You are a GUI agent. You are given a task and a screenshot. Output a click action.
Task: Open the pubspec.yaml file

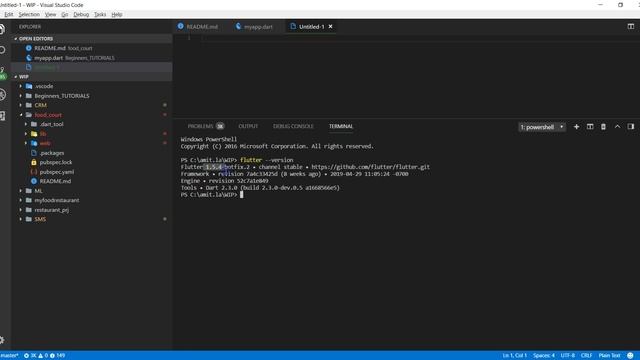click(x=57, y=172)
